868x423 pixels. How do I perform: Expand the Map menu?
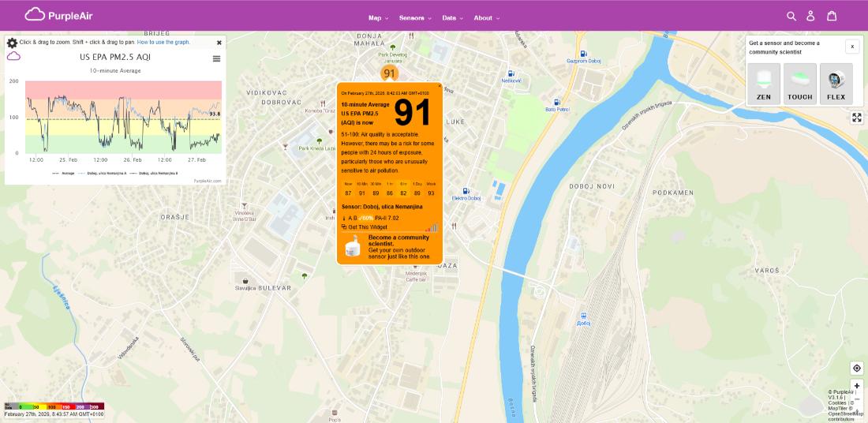point(378,17)
